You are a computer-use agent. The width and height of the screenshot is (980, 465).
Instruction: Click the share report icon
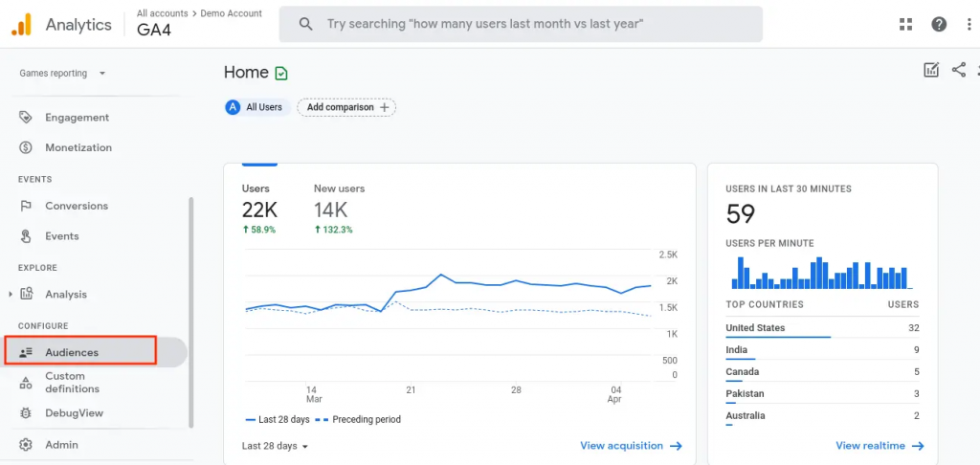[958, 70]
